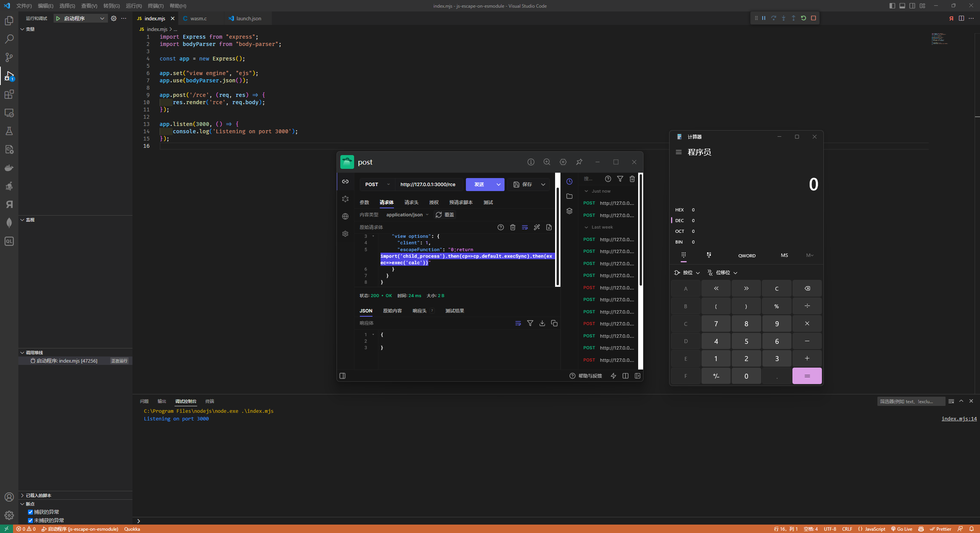Open the collections folder icon in post app

click(x=569, y=196)
